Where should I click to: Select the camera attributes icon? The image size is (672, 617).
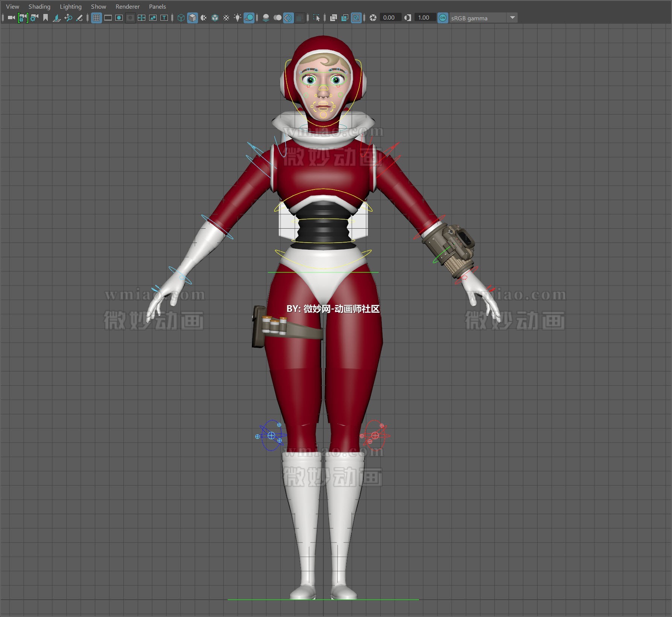pos(34,18)
